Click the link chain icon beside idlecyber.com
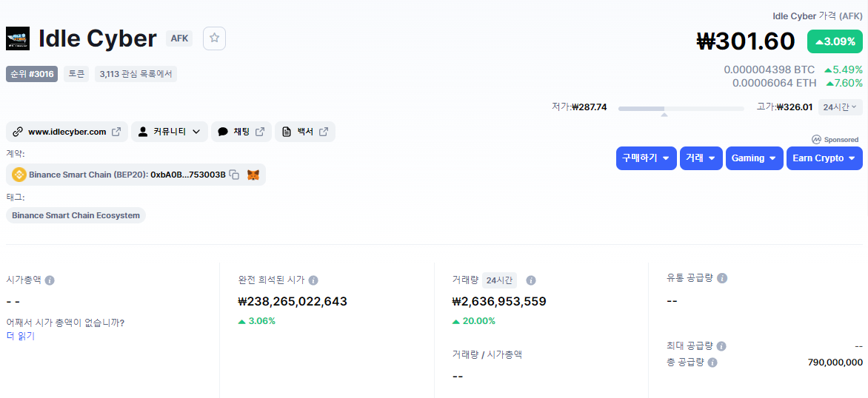Screen dimensions: 868x398 (18, 132)
